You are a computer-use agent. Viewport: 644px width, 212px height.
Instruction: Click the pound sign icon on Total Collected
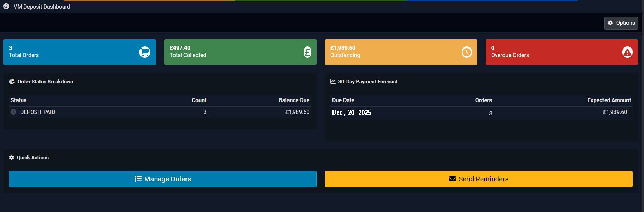click(307, 52)
